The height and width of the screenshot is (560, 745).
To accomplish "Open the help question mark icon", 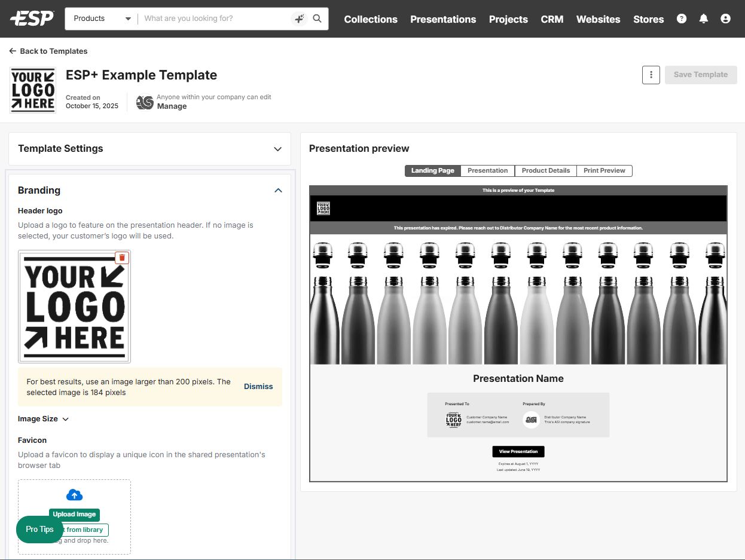I will 682,19.
